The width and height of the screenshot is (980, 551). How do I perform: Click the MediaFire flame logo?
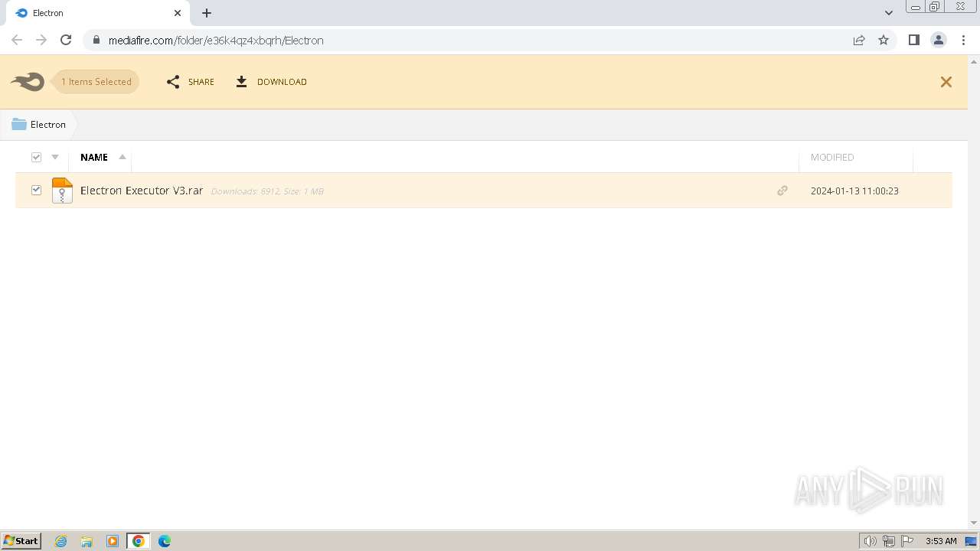[x=28, y=82]
